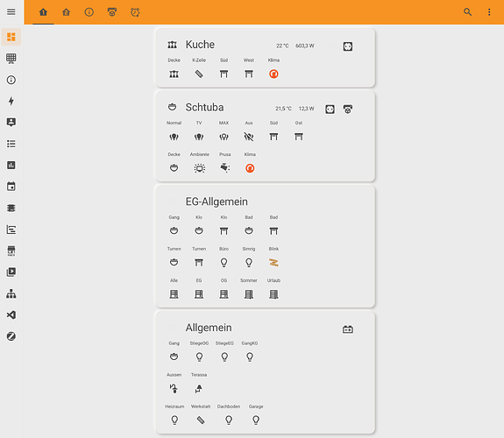Click the search magnifier icon
Viewport: 504px width, 438px height.
(x=467, y=12)
